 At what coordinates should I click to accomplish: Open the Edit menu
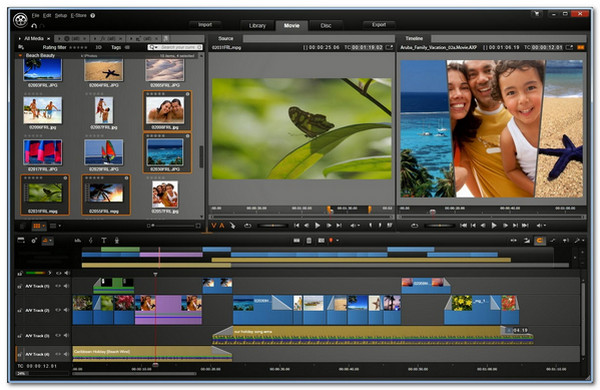point(47,16)
